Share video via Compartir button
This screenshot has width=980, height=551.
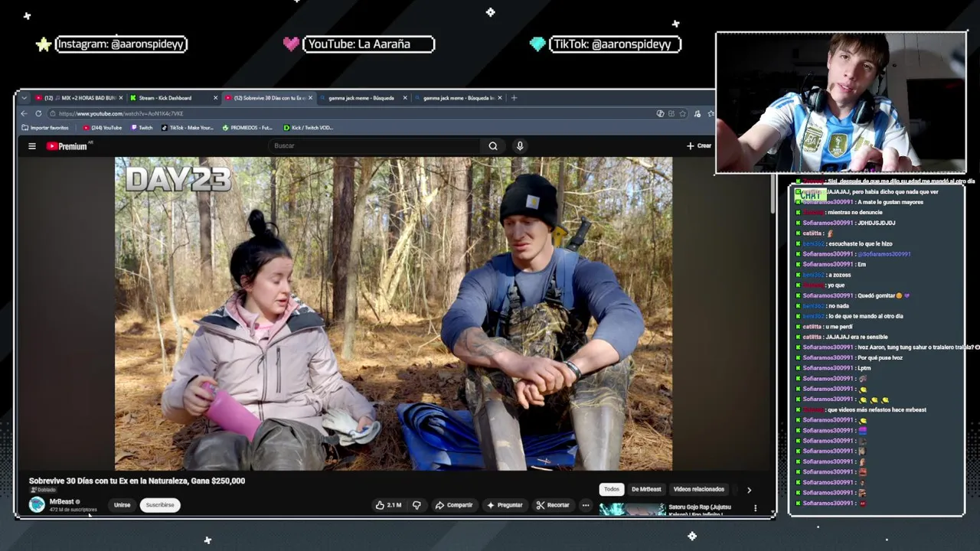pos(453,505)
